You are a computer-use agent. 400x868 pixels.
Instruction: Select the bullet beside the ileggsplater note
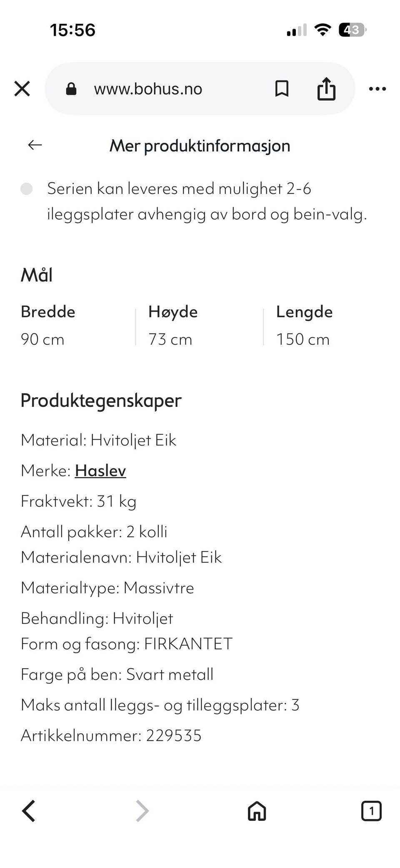(x=28, y=189)
